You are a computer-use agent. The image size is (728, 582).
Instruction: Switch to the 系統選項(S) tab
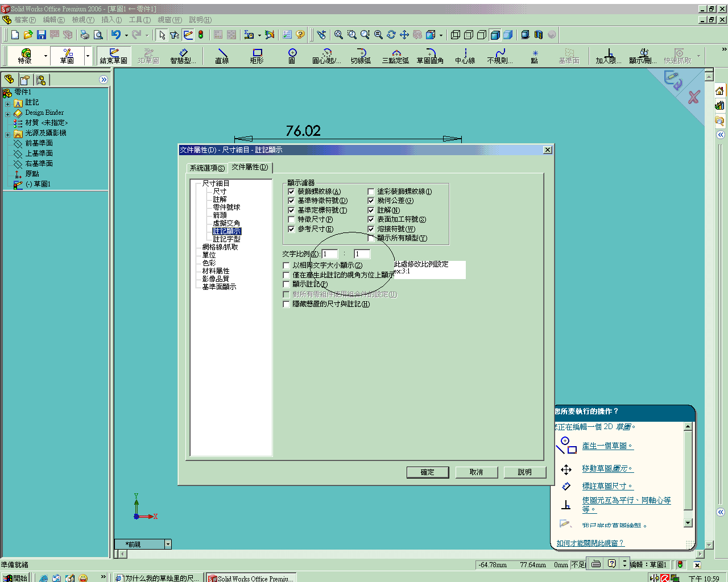tap(207, 168)
